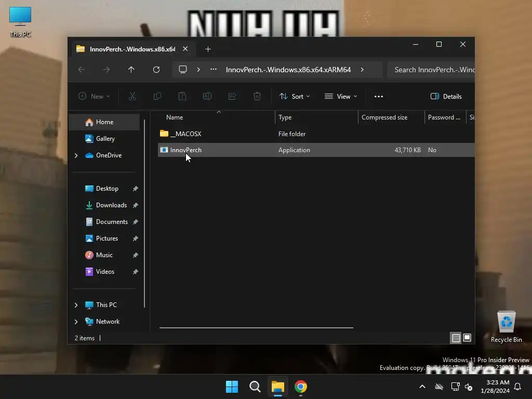Open taskbar Search
Screen dimensions: 532x399
tap(255, 387)
